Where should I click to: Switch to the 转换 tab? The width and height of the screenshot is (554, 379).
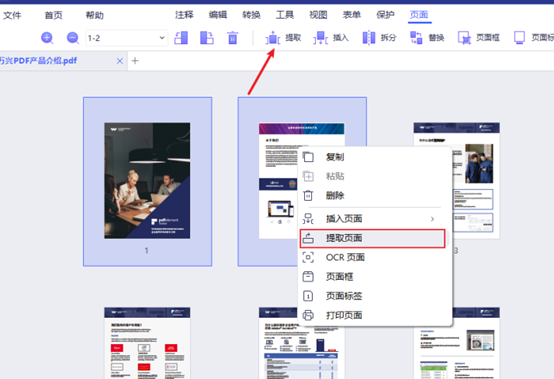251,15
